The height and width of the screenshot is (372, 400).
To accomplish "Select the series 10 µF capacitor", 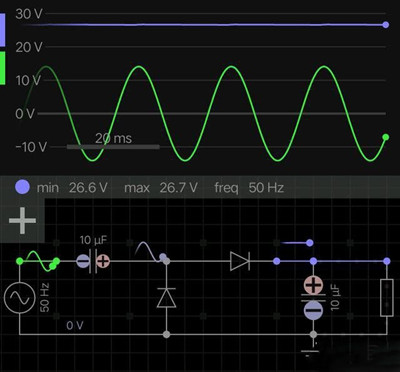I will point(93,261).
